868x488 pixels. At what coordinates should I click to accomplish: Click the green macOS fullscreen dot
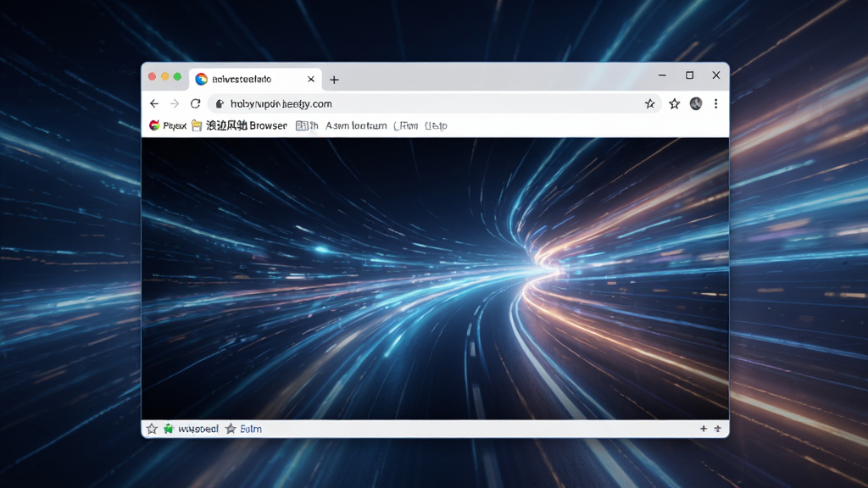coord(177,77)
